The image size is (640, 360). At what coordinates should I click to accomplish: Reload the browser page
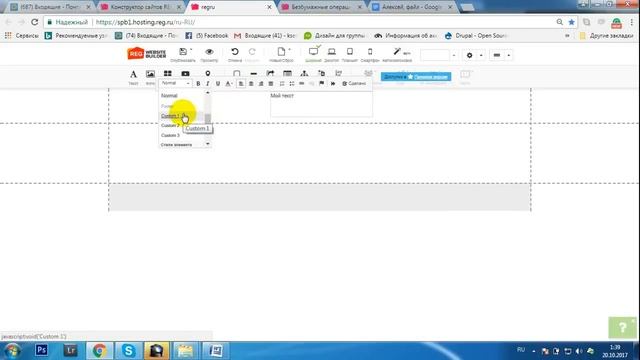[x=35, y=22]
